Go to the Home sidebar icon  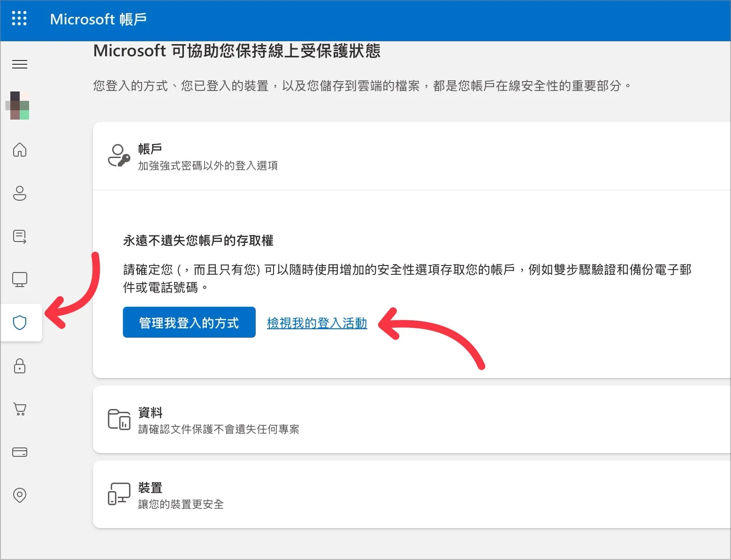(x=20, y=150)
